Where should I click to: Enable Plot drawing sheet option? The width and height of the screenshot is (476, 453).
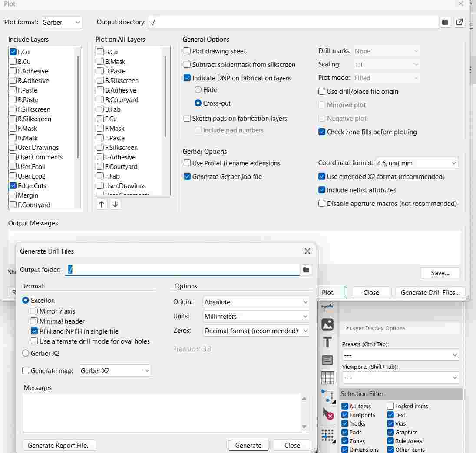coord(187,51)
